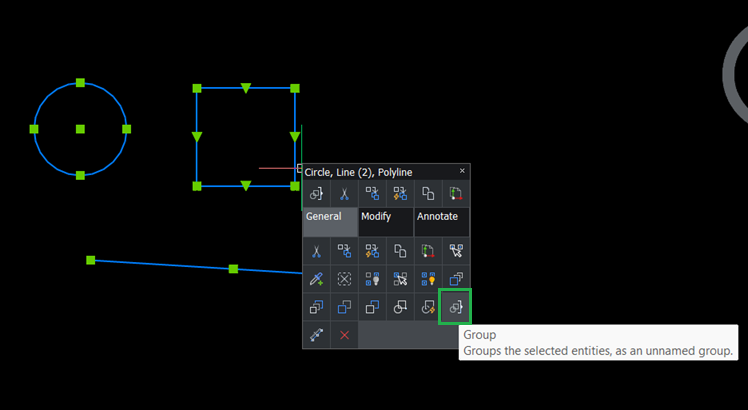The image size is (748, 410).
Task: Open the Annotate tab
Action: point(442,222)
